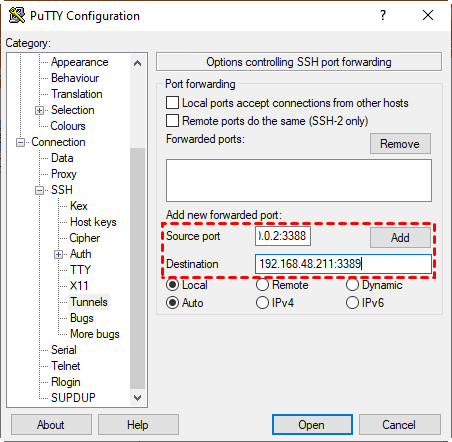
Task: Expand the Auth tree node
Action: (x=58, y=254)
